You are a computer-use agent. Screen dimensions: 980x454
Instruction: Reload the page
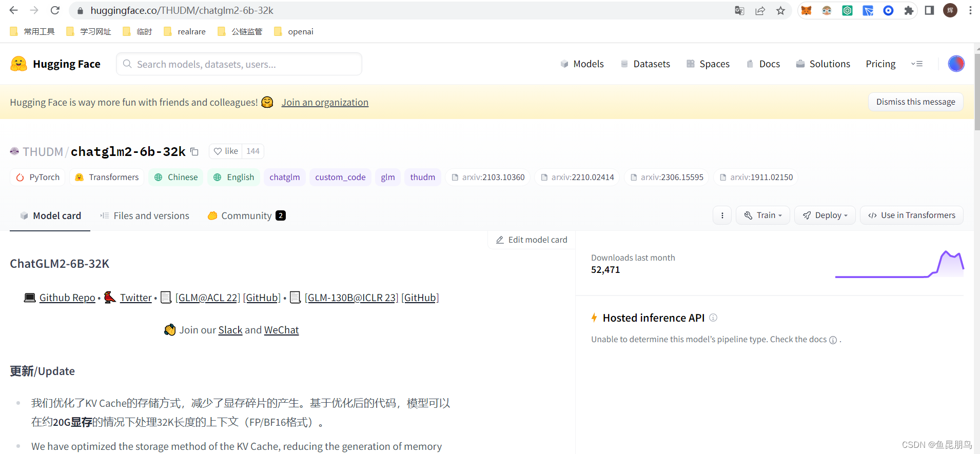pos(55,10)
